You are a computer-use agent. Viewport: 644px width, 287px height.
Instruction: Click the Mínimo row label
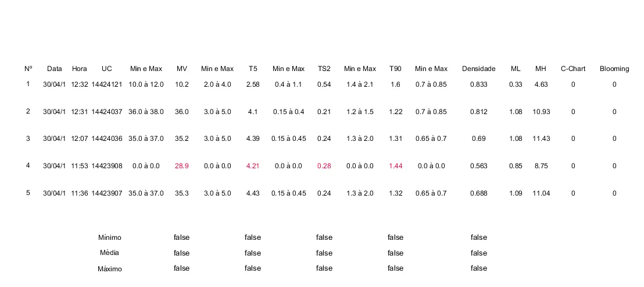(x=110, y=238)
